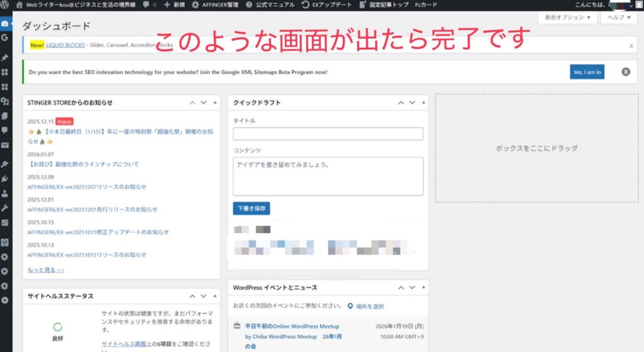
Task: Open AFFINGER管理 in the admin bar
Action: point(215,4)
